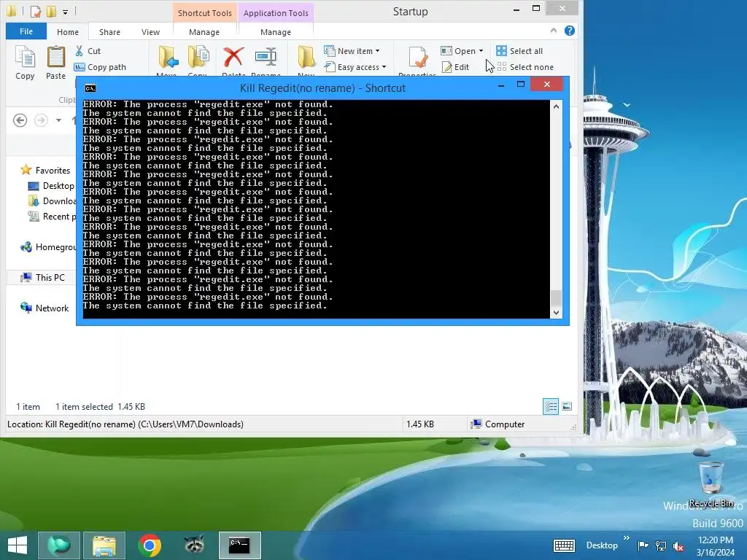Image resolution: width=747 pixels, height=560 pixels.
Task: Click the blue Help question icon
Action: pos(569,31)
